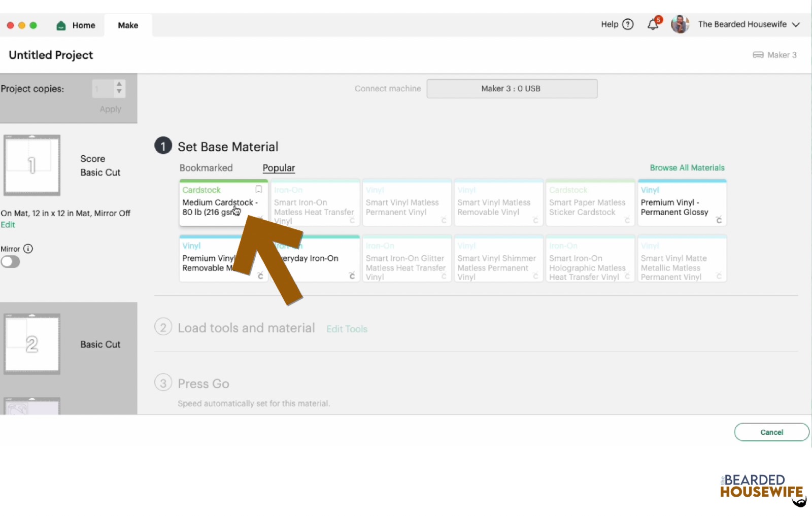The image size is (812, 516).
Task: Click the Home icon in the top bar
Action: (61, 25)
